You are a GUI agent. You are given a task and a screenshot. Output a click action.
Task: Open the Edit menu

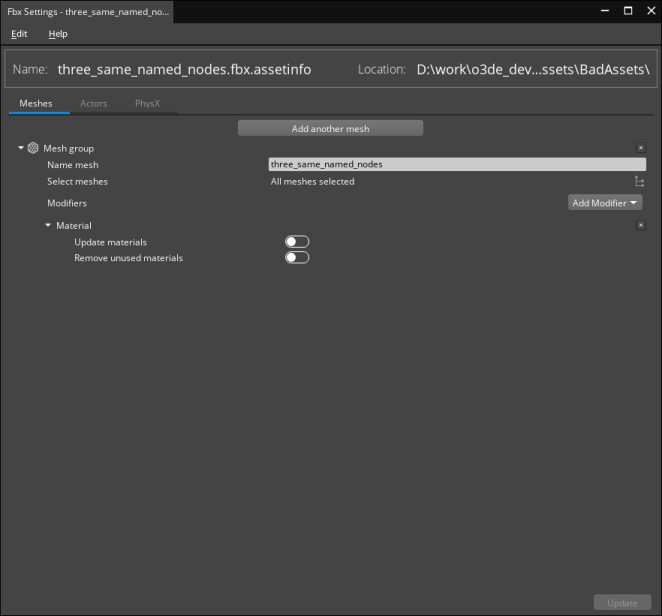(x=19, y=33)
